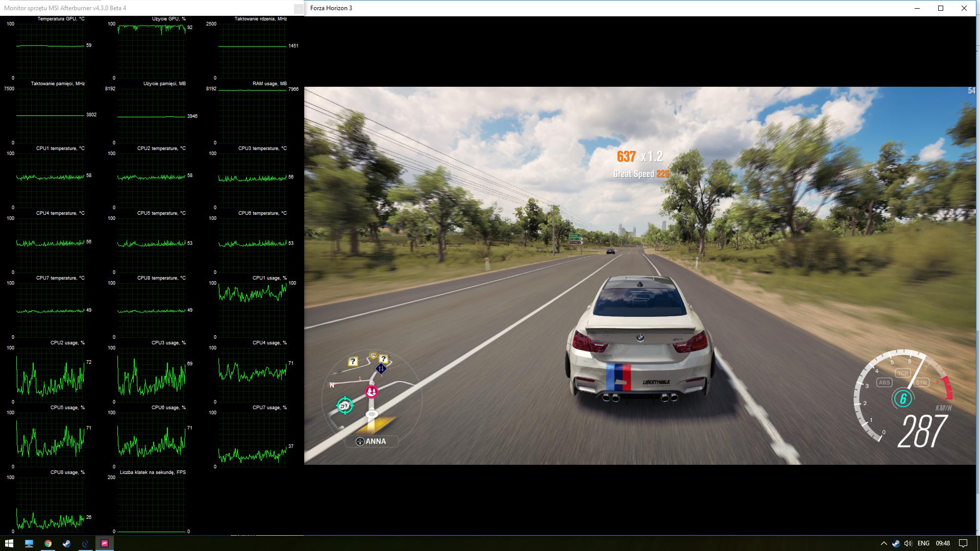The image size is (980, 551).
Task: Click the Forza Horizon 3 window title
Action: 331,8
